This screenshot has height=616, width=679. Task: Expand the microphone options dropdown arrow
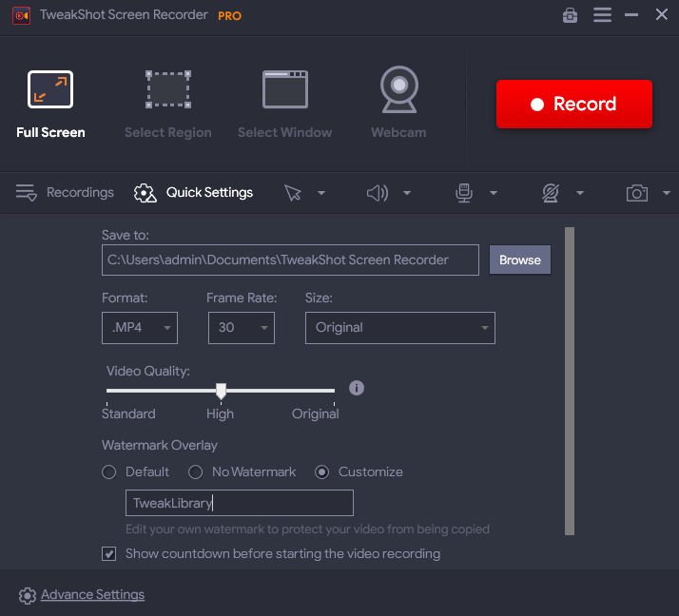(x=494, y=193)
